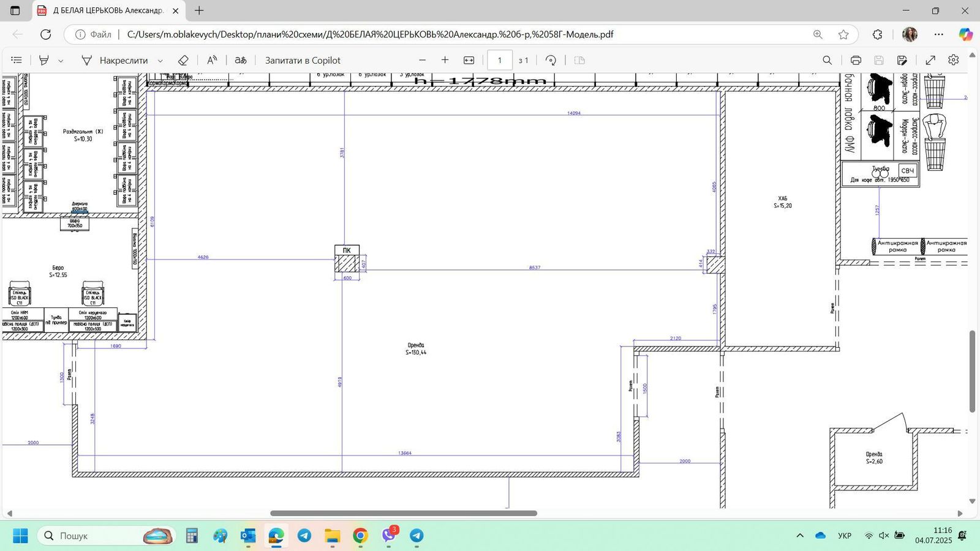The height and width of the screenshot is (551, 980).
Task: Start read aloud
Action: click(212, 60)
